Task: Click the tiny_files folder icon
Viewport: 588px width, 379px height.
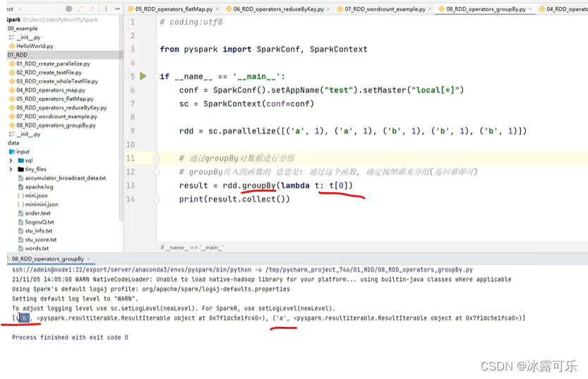Action: coord(21,169)
